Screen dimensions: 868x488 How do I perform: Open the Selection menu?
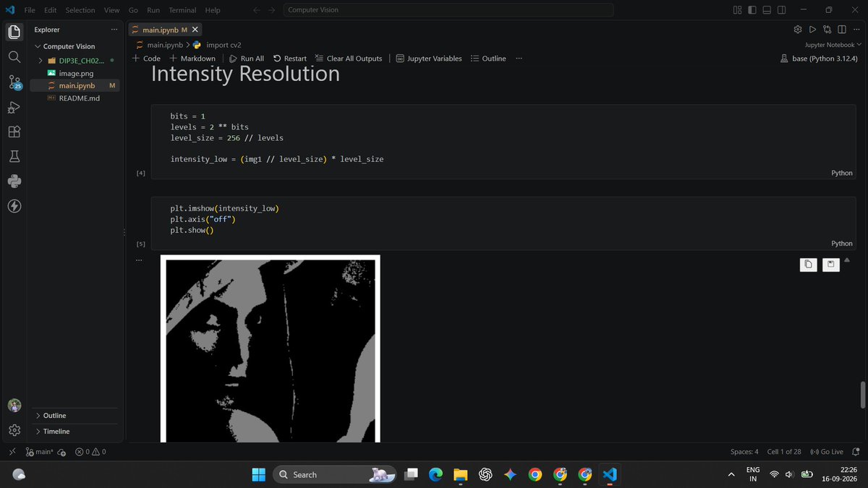coord(80,10)
